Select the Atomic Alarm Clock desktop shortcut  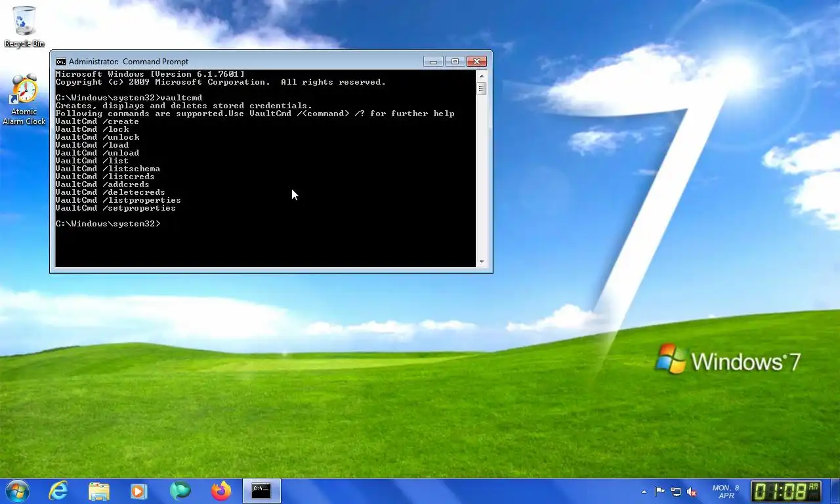click(24, 100)
